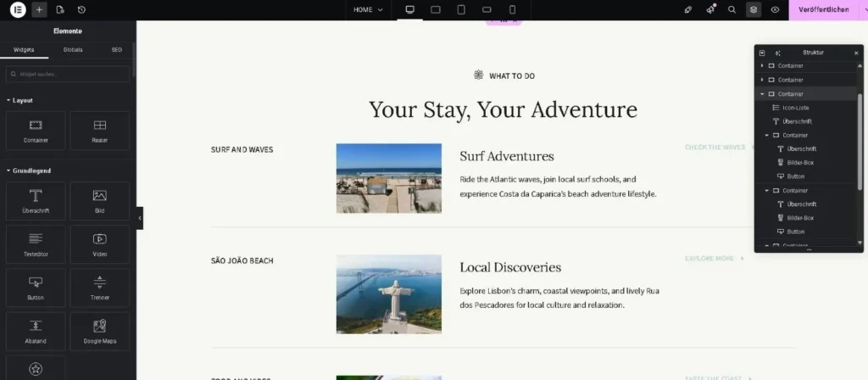Collapse the Elemente sidebar with edge arrow

tap(140, 218)
